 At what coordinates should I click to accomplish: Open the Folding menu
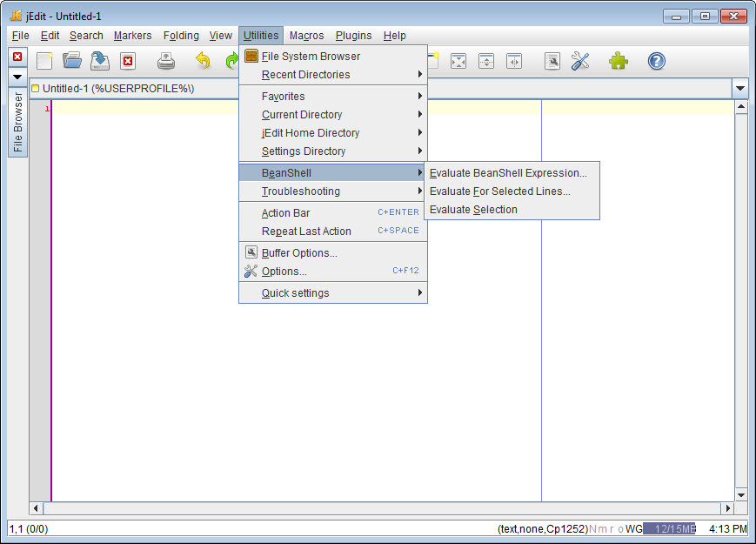click(181, 36)
